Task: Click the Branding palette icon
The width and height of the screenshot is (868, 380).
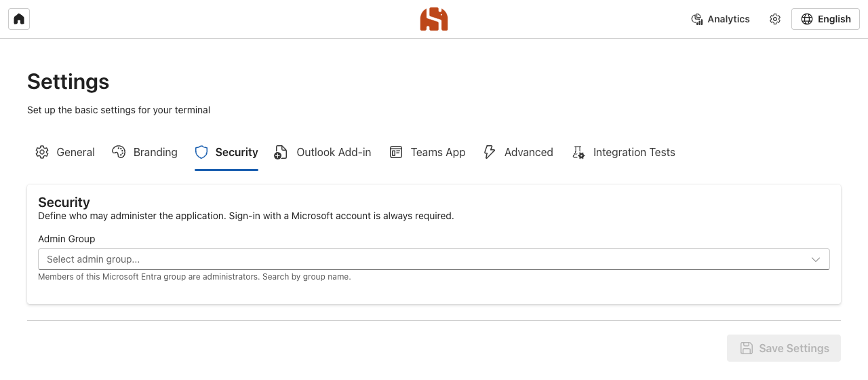Action: (119, 152)
